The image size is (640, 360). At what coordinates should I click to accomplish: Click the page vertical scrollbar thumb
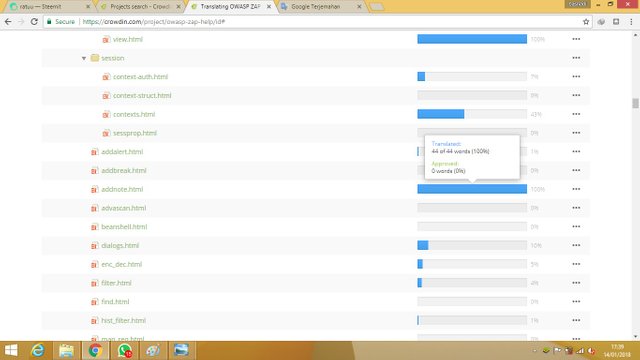click(636, 103)
